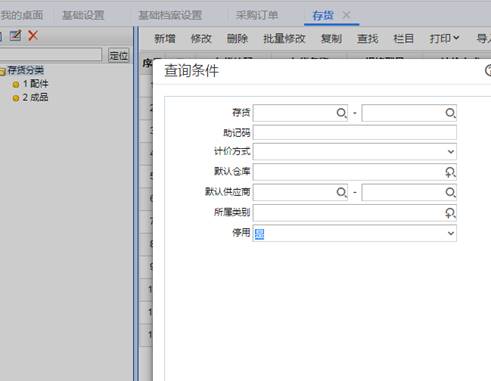
Task: Select the 存货 tab
Action: click(x=323, y=15)
